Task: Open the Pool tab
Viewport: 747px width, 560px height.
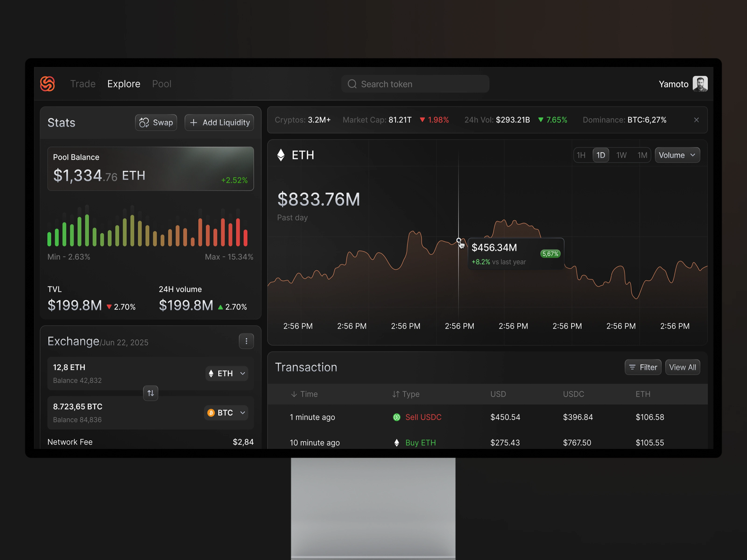Action: click(x=162, y=84)
